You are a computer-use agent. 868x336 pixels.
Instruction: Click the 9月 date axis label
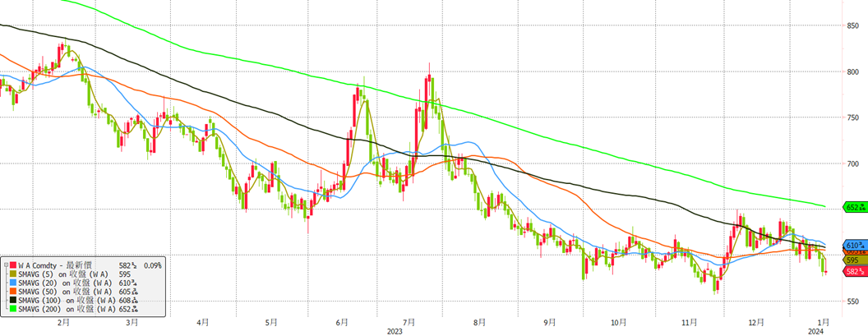point(550,323)
